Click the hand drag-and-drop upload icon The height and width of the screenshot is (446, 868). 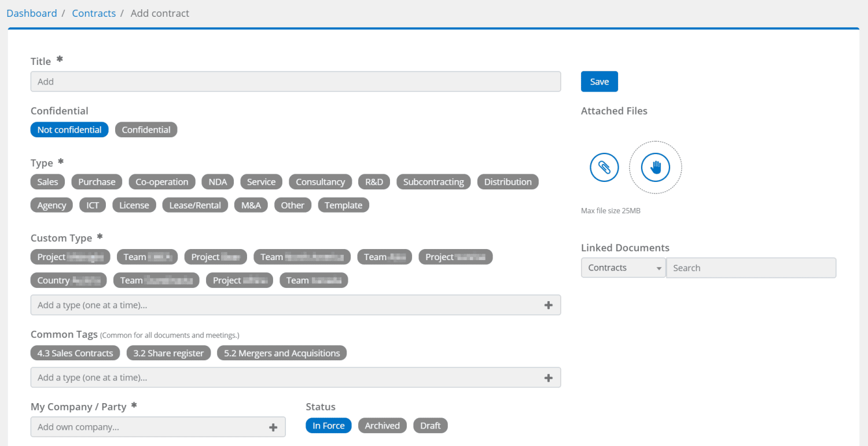[655, 167]
